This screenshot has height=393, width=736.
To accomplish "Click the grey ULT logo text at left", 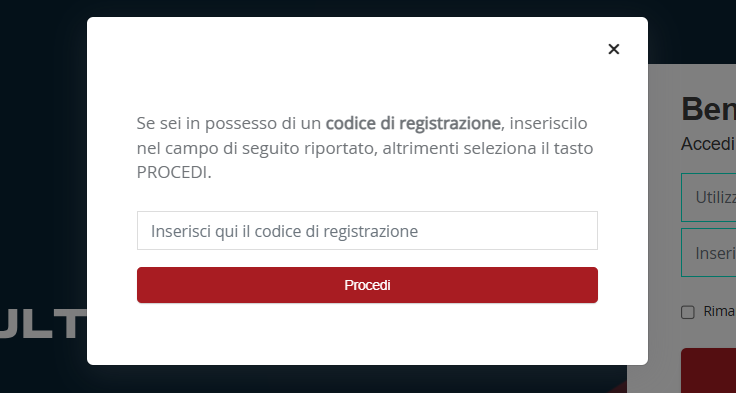I will coord(43,324).
